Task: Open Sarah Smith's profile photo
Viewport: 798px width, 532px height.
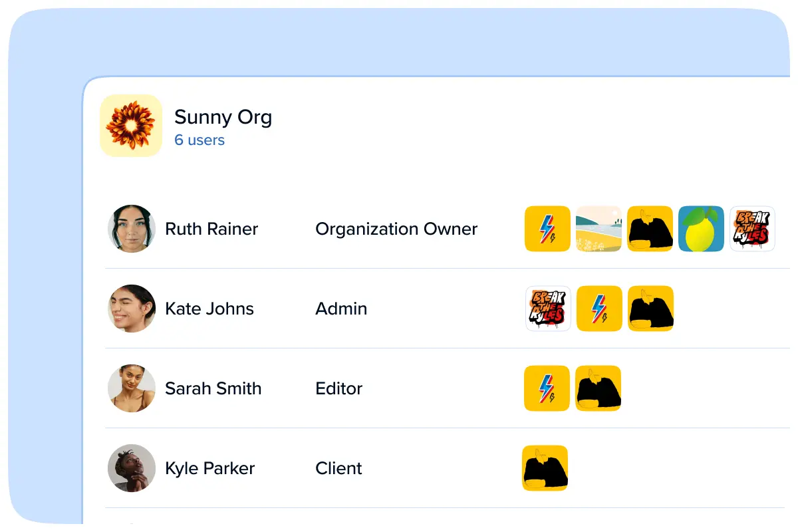Action: pos(132,388)
